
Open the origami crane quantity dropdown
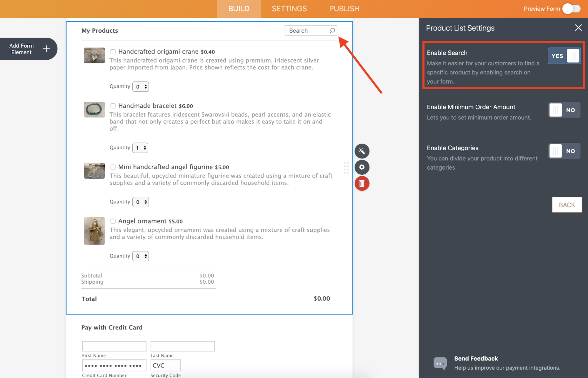(x=141, y=87)
